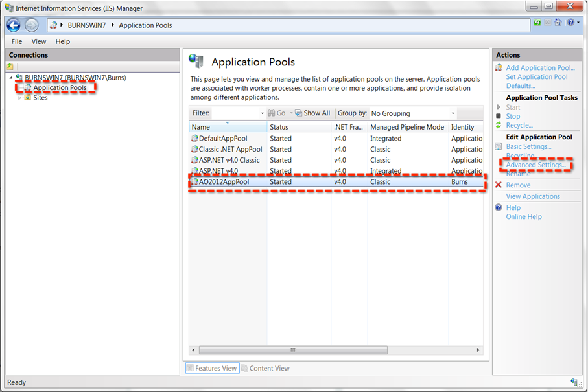The height and width of the screenshot is (392, 588).
Task: Sort by Managed Pipeline Mode column header
Action: pyautogui.click(x=408, y=127)
